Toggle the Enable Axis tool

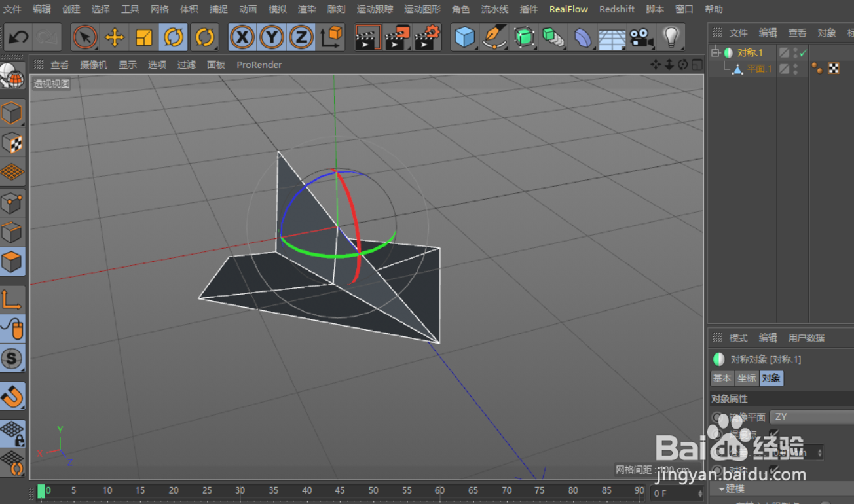pos(12,299)
